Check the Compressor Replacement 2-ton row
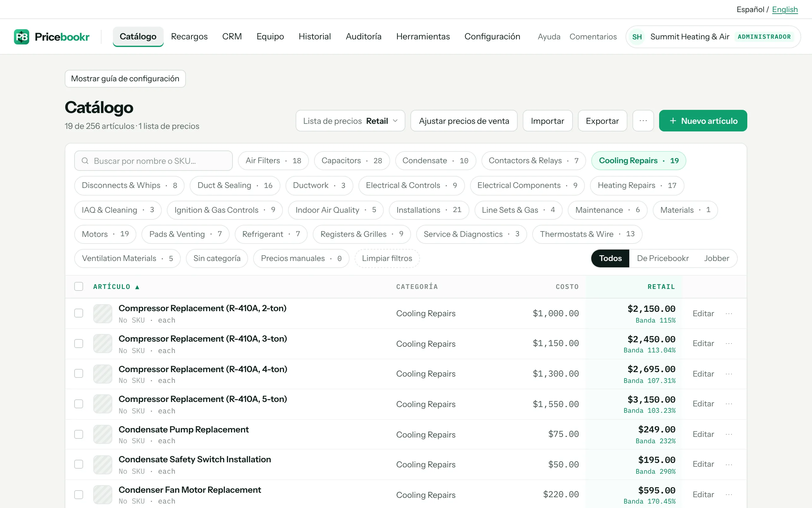This screenshot has height=508, width=812. coord(79,313)
